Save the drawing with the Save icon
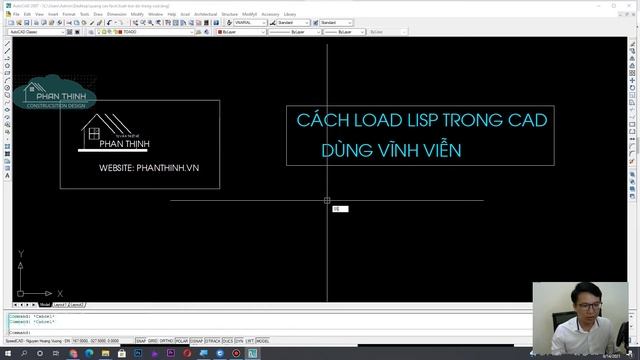Viewport: 640px width, 360px height. (27, 23)
